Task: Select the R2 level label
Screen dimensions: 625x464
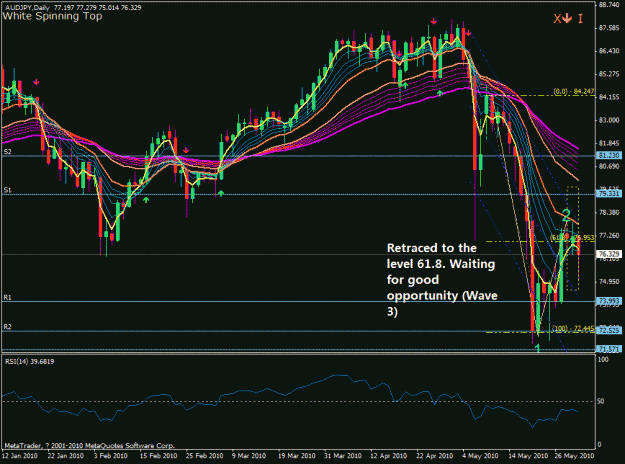Action: (8, 327)
